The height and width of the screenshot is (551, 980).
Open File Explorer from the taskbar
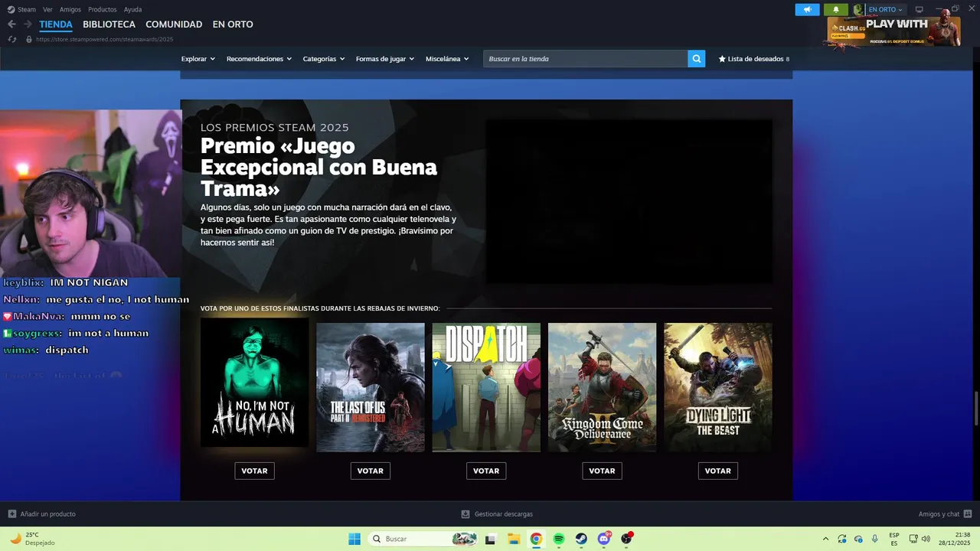pyautogui.click(x=514, y=539)
